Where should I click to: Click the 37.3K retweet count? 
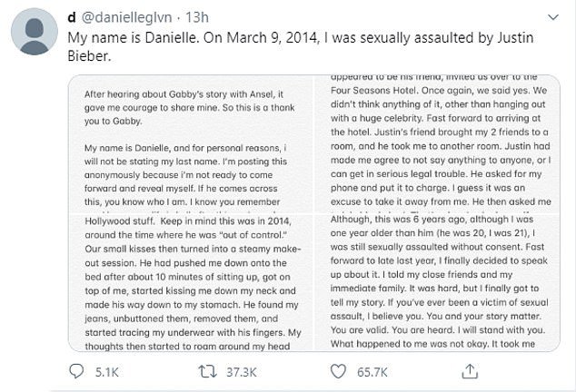point(252,371)
